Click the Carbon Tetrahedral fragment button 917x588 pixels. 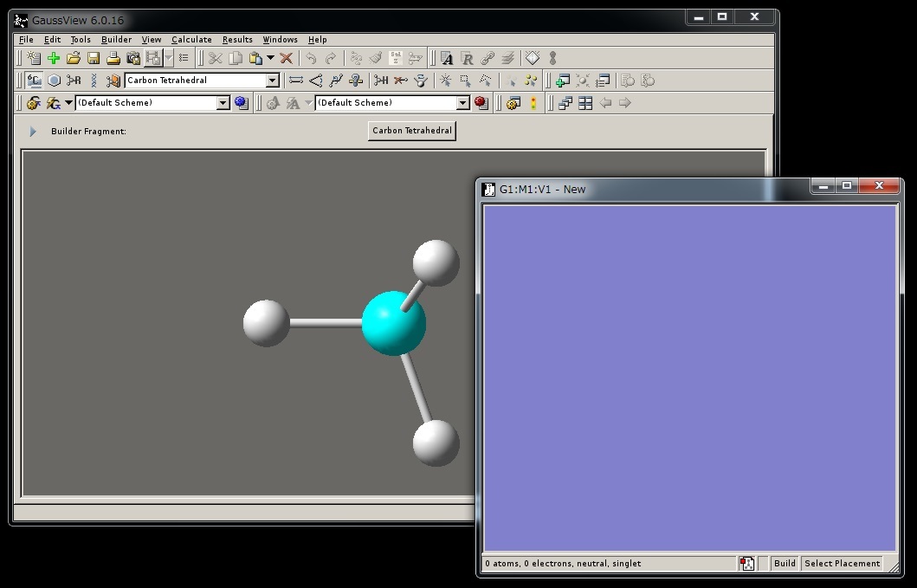[x=411, y=131]
